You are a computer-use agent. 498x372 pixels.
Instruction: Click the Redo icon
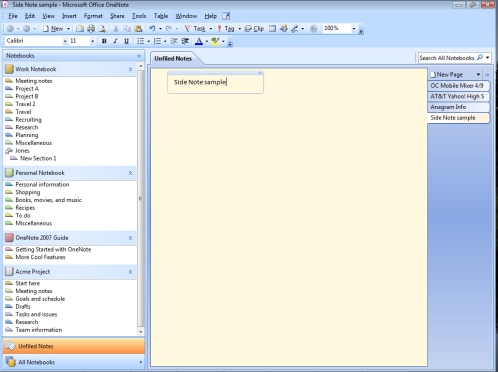pyautogui.click(x=169, y=29)
